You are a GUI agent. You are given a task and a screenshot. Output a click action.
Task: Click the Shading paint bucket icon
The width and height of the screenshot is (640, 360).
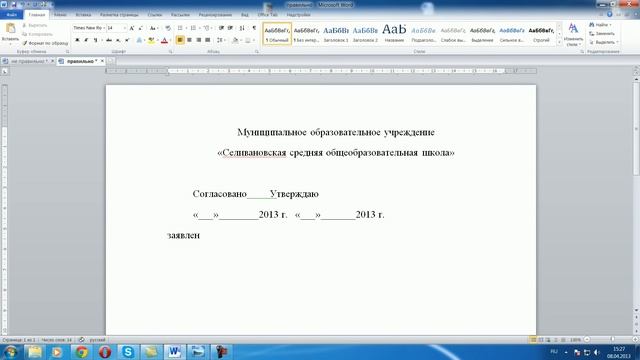pyautogui.click(x=236, y=40)
